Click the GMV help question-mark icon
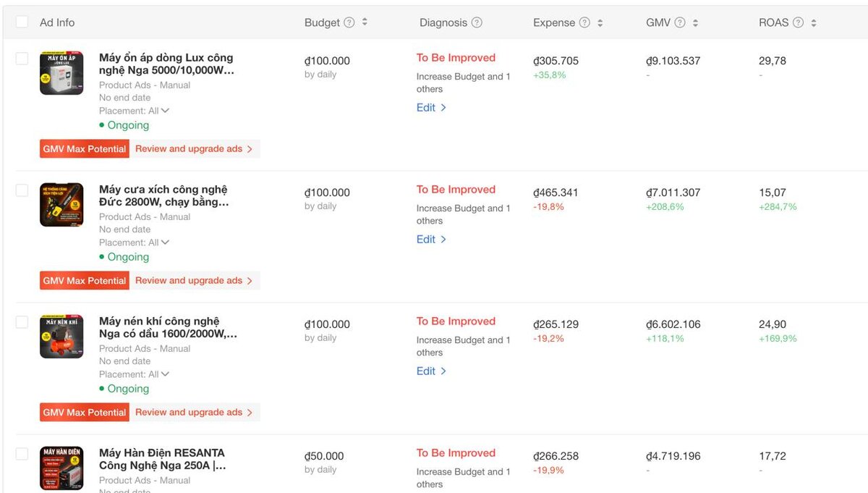The width and height of the screenshot is (868, 493). [680, 22]
